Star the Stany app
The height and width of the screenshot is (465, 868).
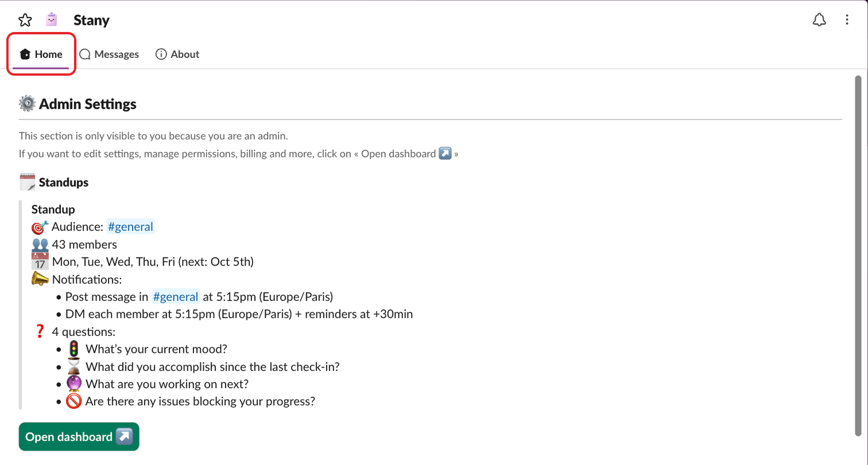25,20
